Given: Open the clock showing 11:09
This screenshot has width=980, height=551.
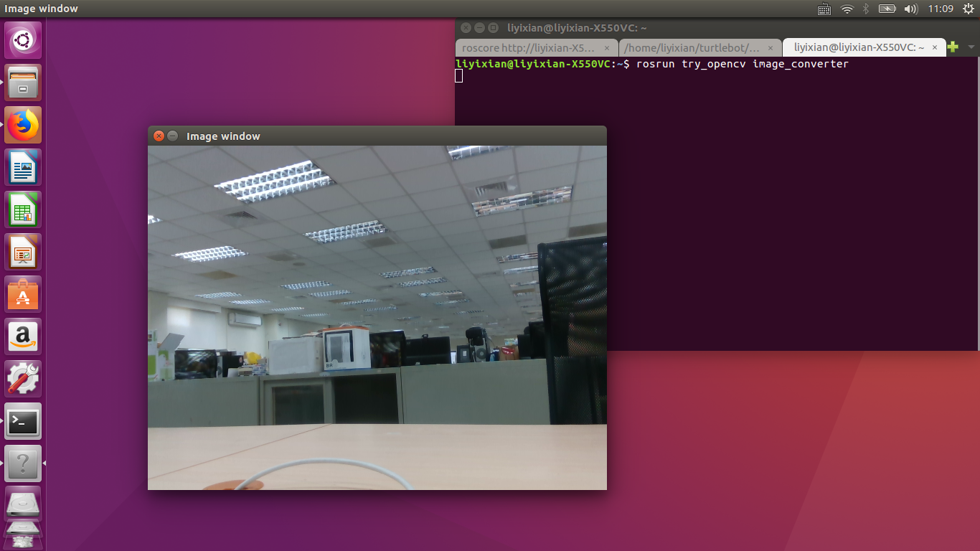Looking at the screenshot, I should point(941,9).
